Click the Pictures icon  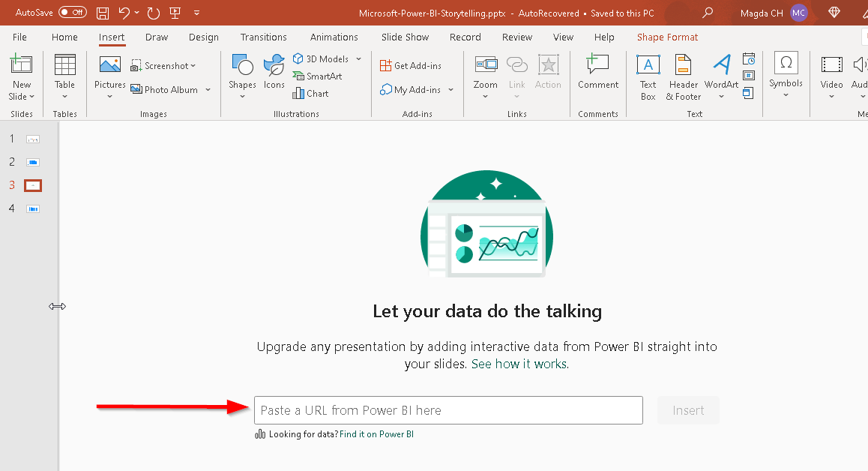[x=109, y=64]
